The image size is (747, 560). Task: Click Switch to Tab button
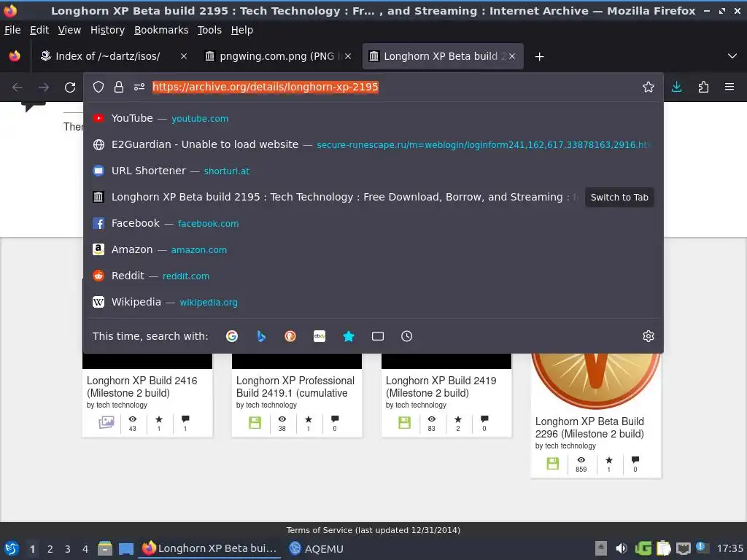619,197
